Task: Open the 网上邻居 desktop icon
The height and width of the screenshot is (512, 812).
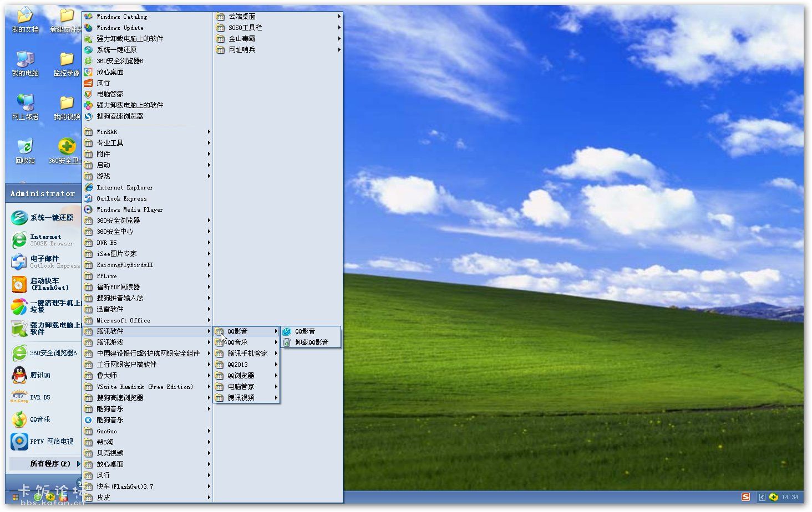Action: point(25,107)
